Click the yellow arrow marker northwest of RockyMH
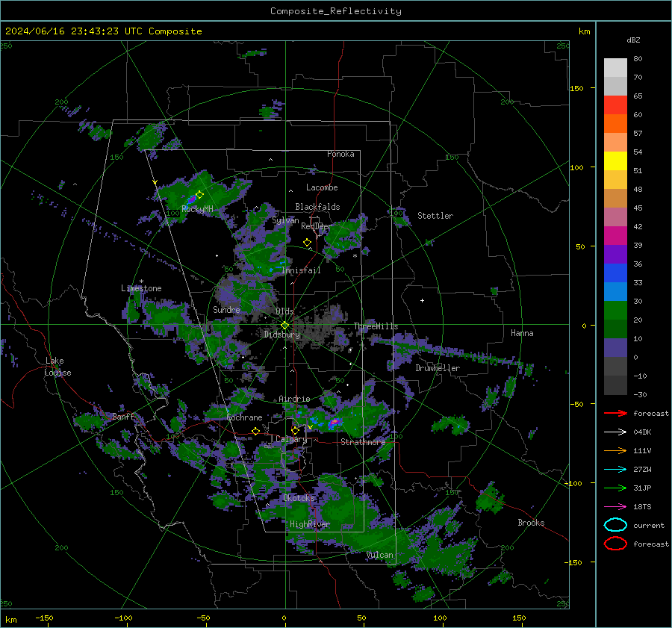 [155, 182]
